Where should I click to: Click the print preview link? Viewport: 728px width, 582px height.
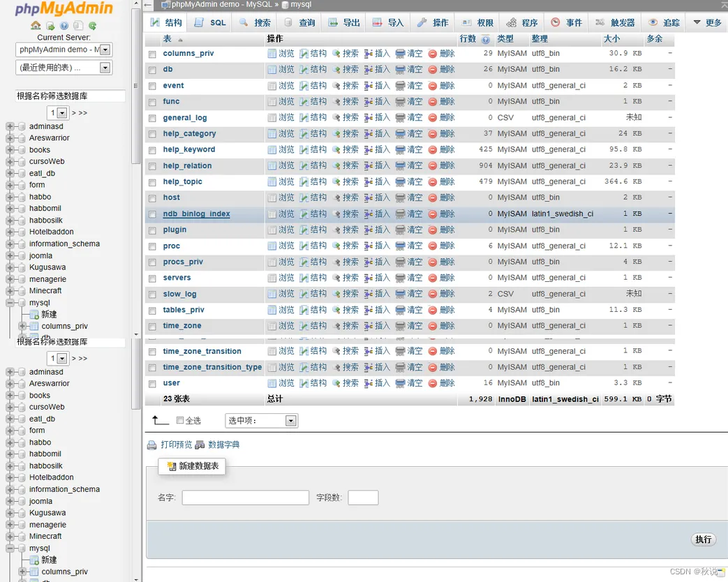(x=177, y=445)
